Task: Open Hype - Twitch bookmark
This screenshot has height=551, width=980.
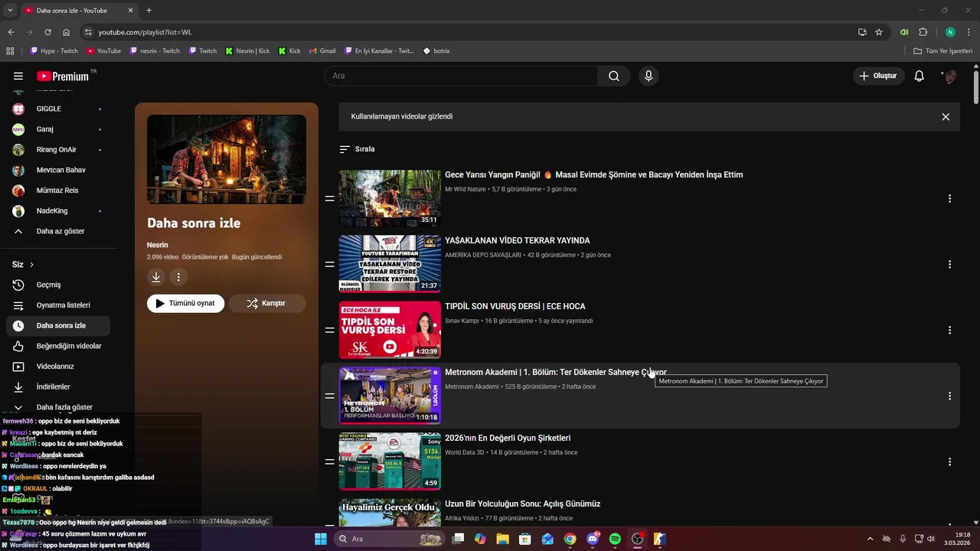Action: click(54, 51)
